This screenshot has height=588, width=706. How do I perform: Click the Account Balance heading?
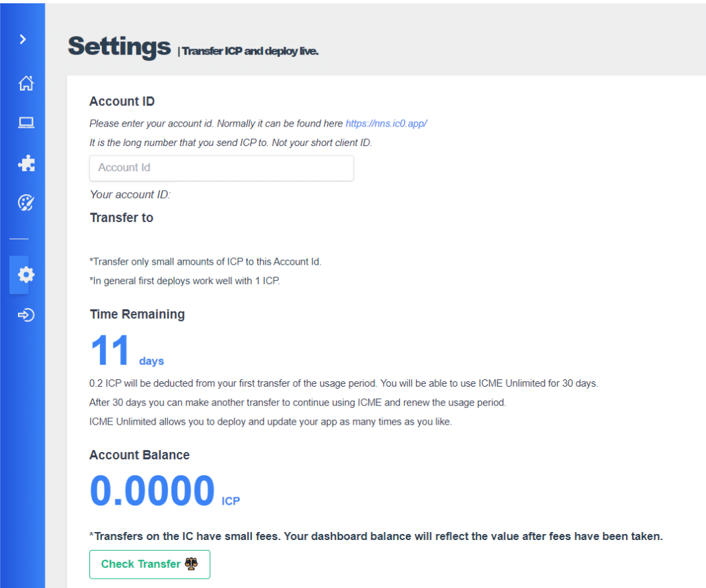click(x=139, y=455)
